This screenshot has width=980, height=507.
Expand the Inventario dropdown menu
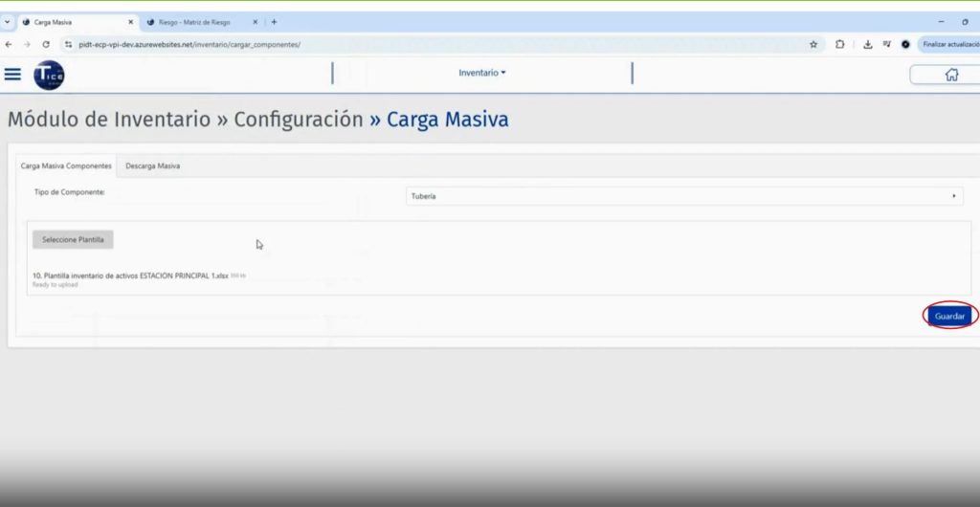482,73
